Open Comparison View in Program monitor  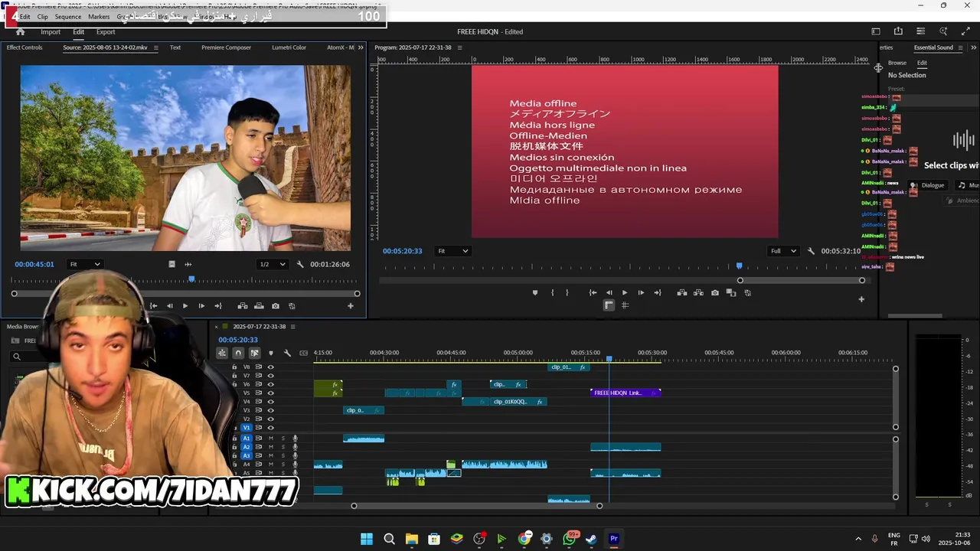coord(731,292)
